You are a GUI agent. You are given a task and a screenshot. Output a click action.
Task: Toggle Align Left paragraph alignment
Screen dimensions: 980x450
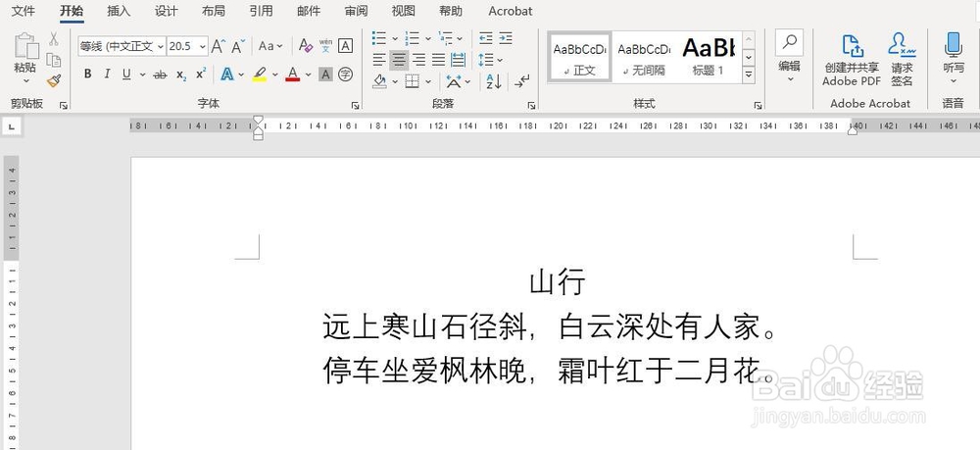(379, 60)
